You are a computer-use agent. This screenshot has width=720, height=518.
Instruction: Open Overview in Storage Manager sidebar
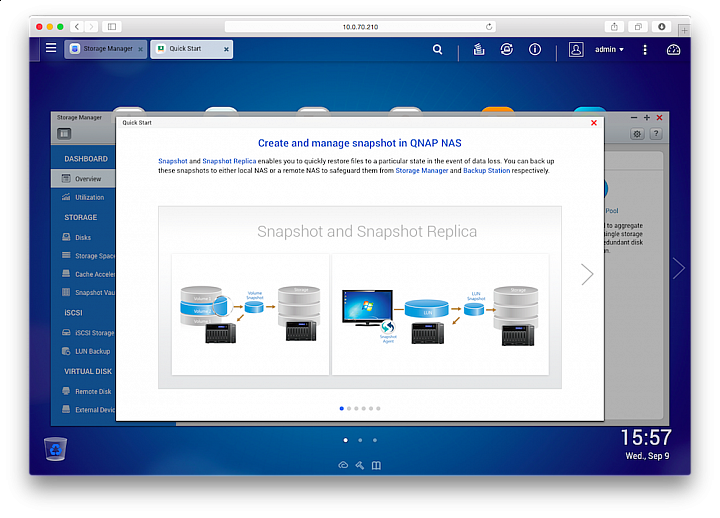click(x=83, y=179)
